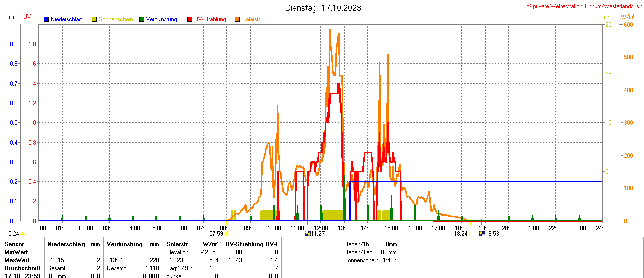Click the sunrise sun icon beside 07:59

point(226,234)
